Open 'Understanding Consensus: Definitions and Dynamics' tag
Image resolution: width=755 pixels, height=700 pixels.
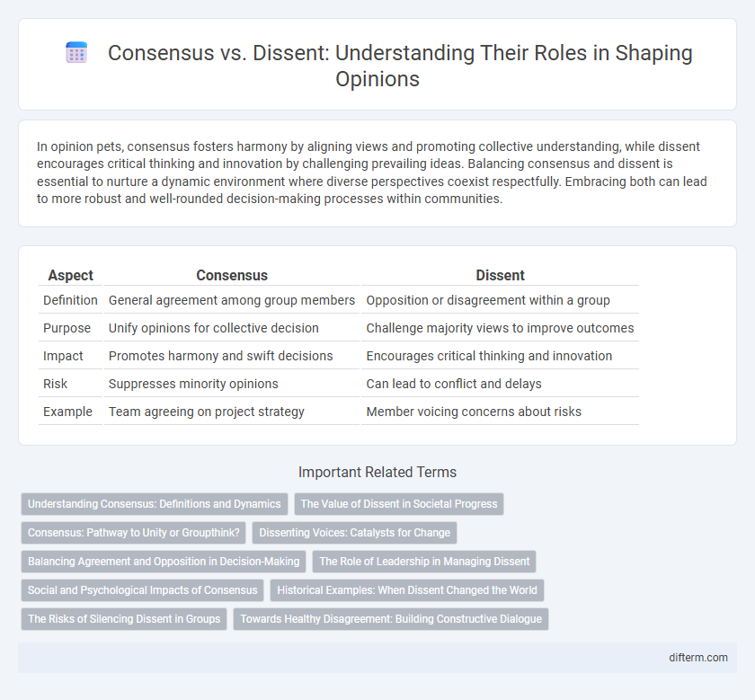coord(154,504)
